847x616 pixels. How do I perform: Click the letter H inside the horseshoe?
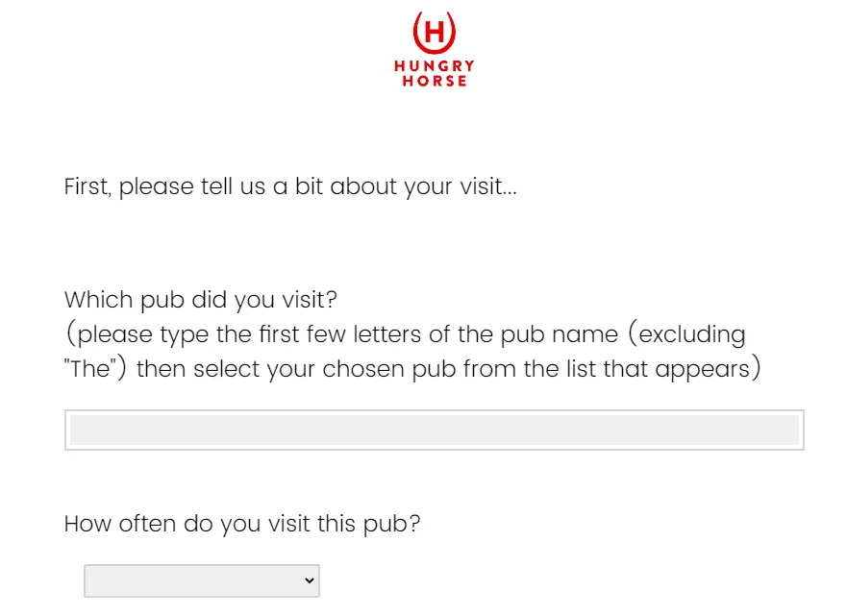pos(434,33)
